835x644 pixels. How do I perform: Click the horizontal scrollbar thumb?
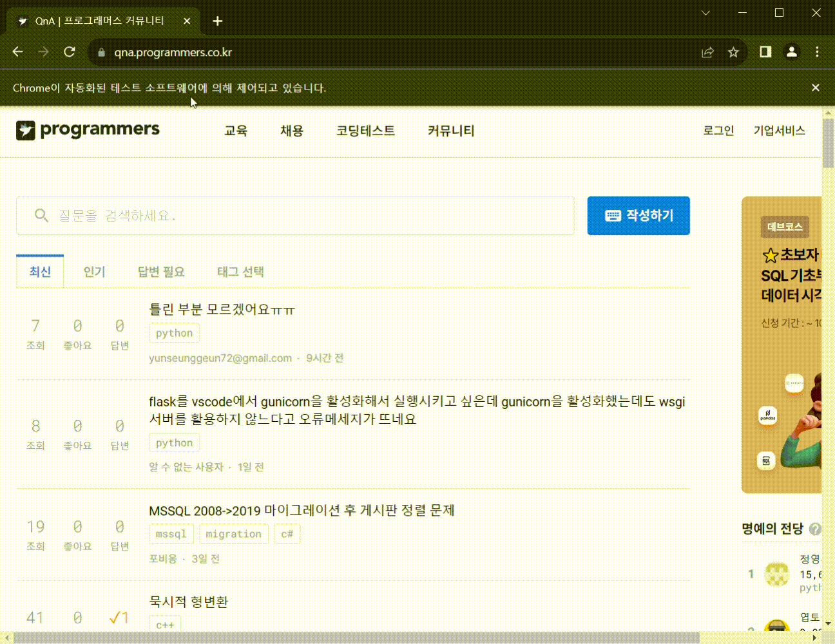pos(356,638)
